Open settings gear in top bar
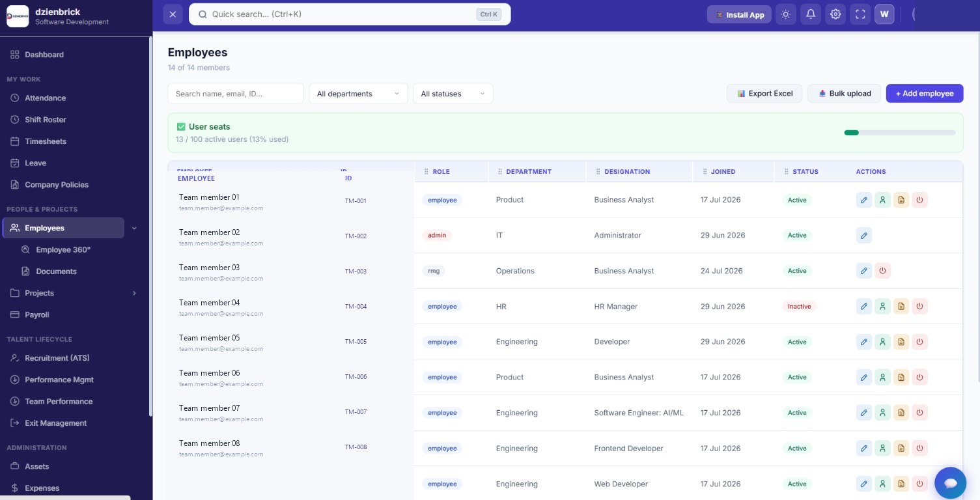This screenshot has width=980, height=500. (x=835, y=14)
